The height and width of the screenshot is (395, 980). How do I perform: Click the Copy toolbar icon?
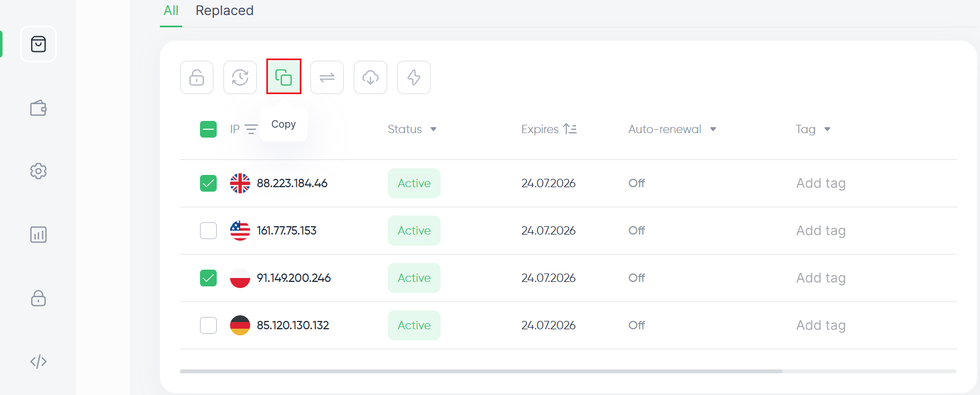click(x=284, y=77)
